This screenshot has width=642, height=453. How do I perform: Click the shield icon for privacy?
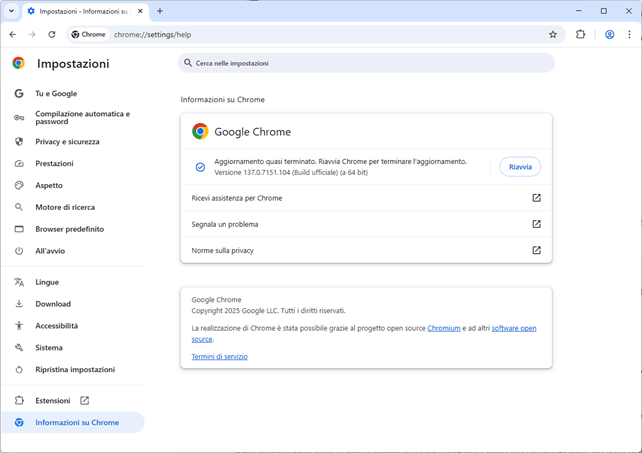pos(19,142)
